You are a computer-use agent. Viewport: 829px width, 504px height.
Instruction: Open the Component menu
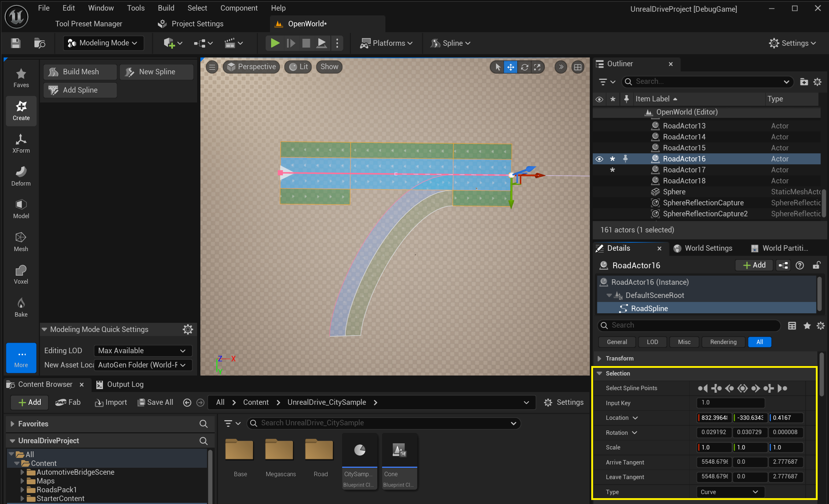pos(239,8)
